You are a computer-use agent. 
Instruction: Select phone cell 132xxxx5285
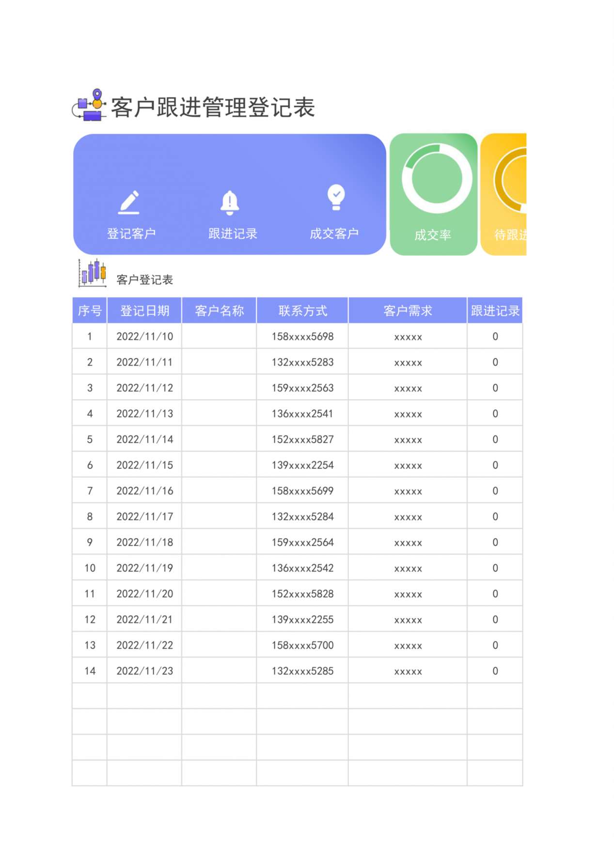(x=302, y=670)
